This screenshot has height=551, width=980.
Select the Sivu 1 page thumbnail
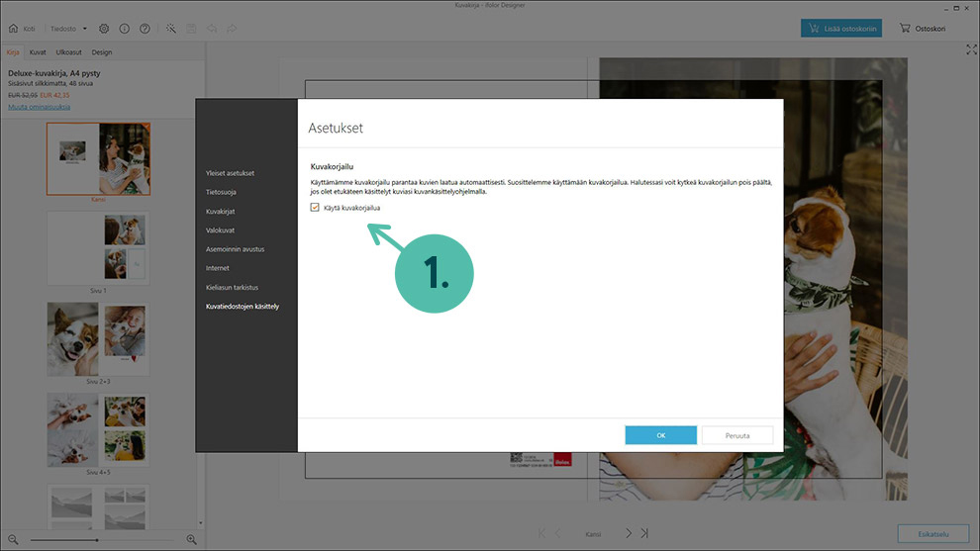98,248
